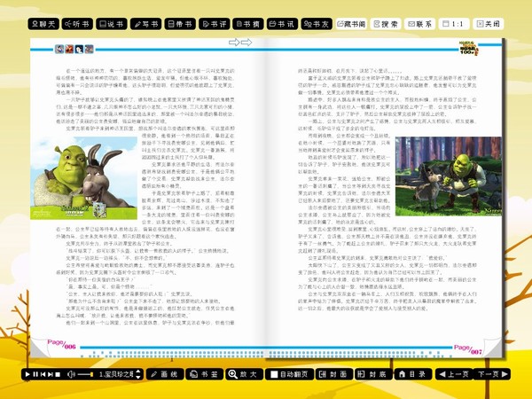
Task: Adjust the volume slider
Action: tap(85, 374)
